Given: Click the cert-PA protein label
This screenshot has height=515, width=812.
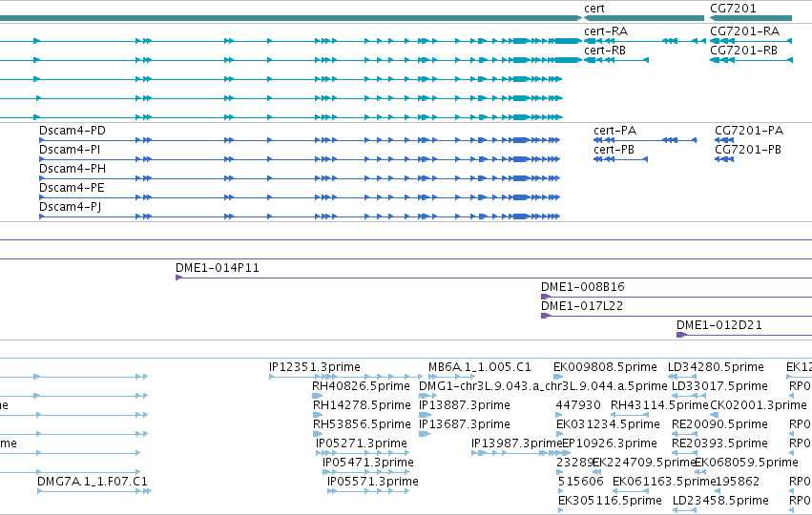Looking at the screenshot, I should point(614,131).
